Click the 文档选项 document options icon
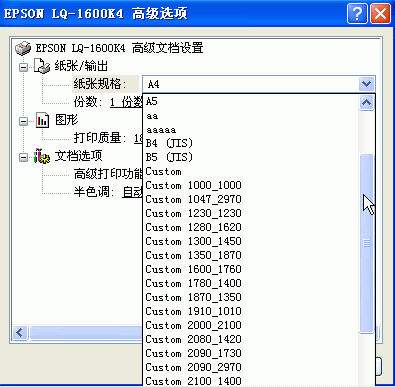The image size is (395, 387). click(42, 156)
